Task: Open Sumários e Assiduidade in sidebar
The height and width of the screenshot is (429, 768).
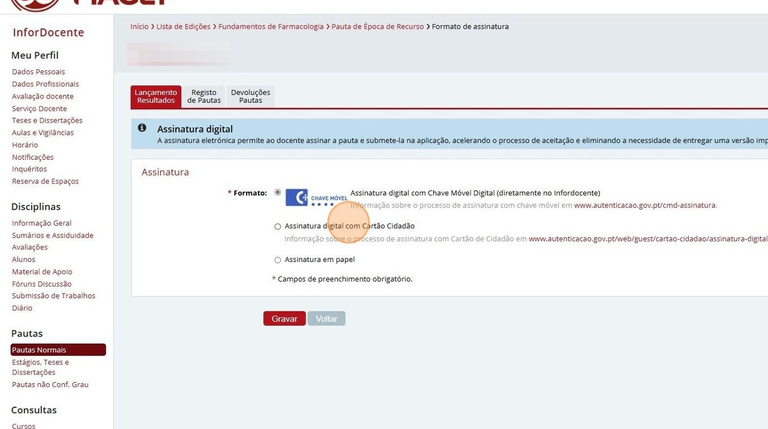Action: pos(52,235)
